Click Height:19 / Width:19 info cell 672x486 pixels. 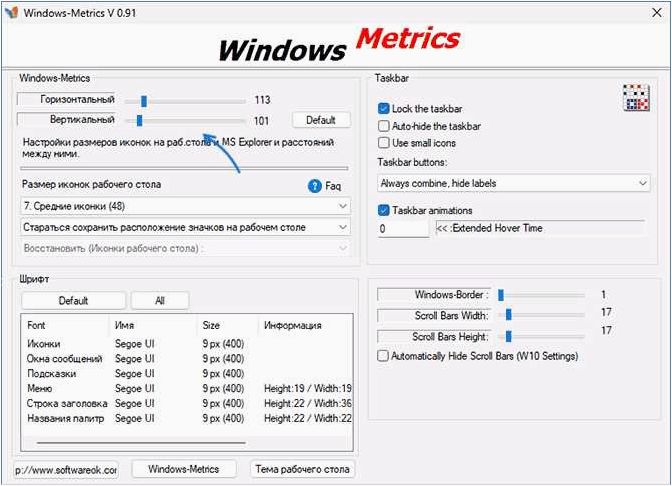(308, 388)
